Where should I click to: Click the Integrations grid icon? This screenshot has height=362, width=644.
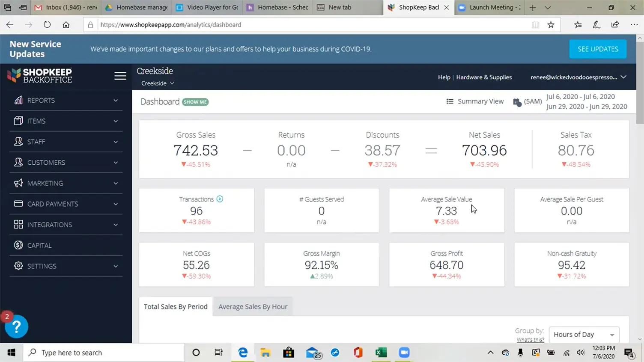click(18, 225)
